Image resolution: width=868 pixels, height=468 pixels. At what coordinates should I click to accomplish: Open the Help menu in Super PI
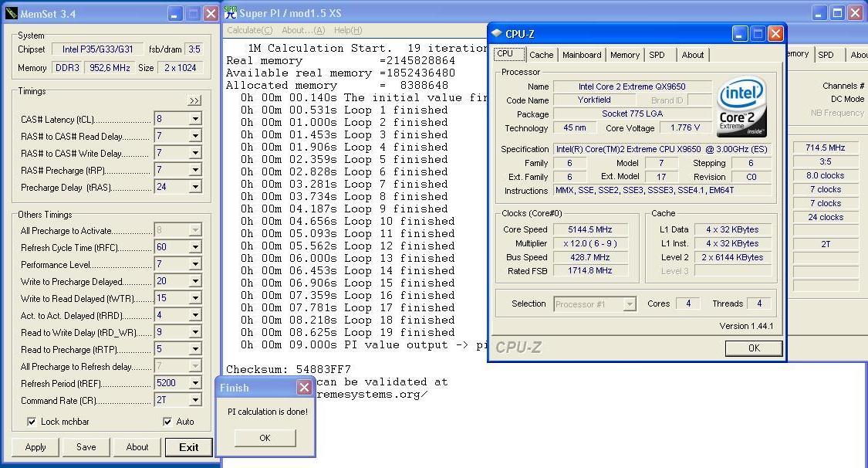coord(348,30)
